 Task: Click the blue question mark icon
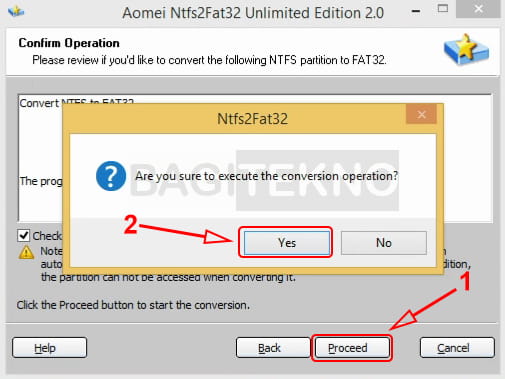click(111, 176)
